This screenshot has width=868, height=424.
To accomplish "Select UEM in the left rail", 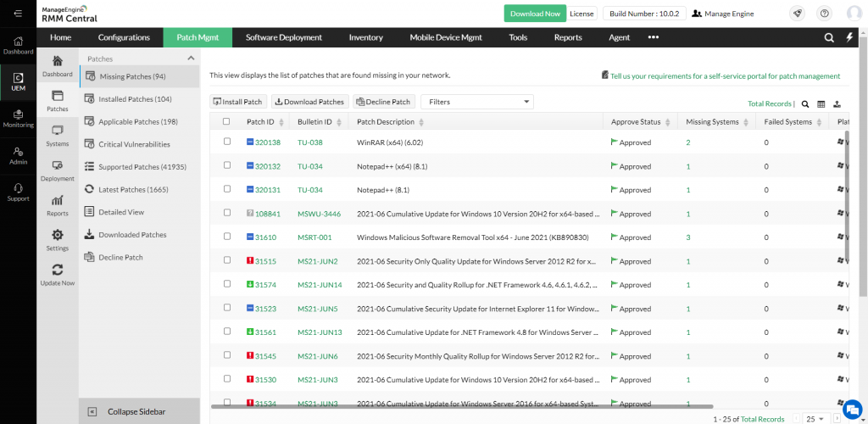I will (x=19, y=82).
